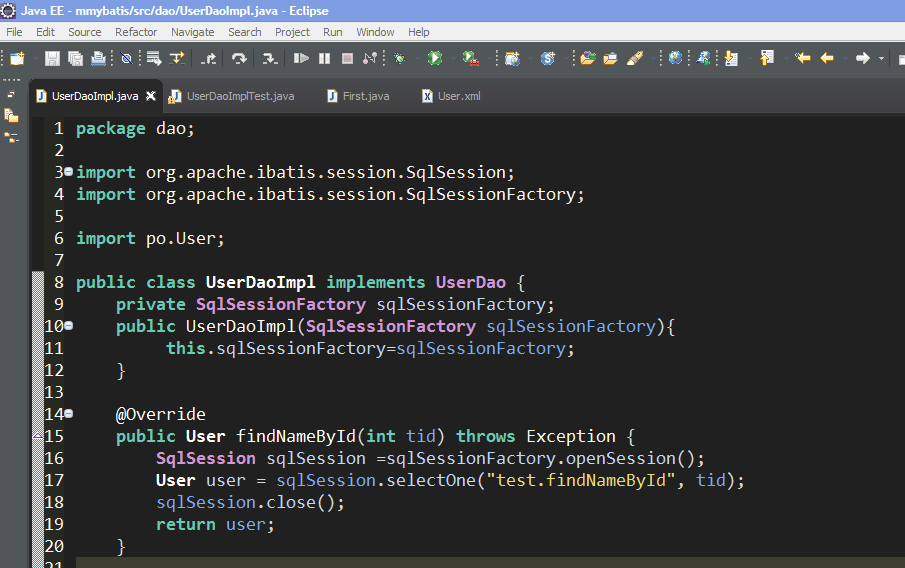This screenshot has width=905, height=568.
Task: Click the Forward navigation arrow
Action: click(x=863, y=58)
